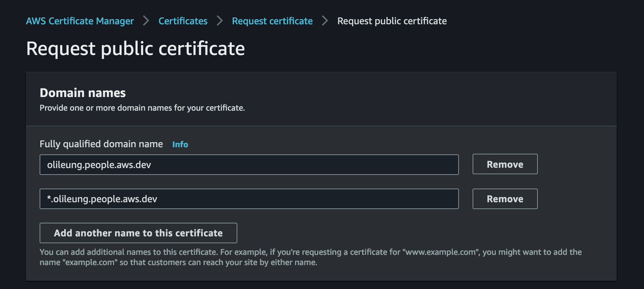
Task: Remove the olileung.people.aws.dev domain entry
Action: point(505,164)
